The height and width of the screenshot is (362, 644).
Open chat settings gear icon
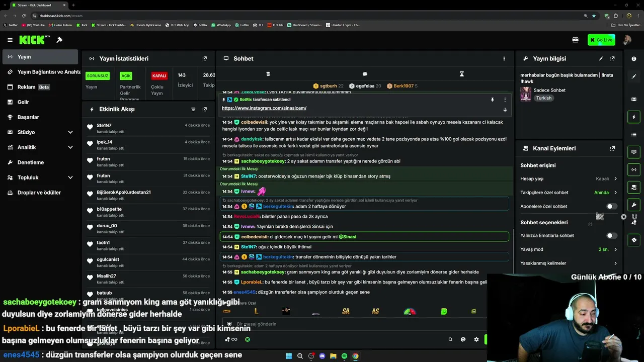(476, 339)
